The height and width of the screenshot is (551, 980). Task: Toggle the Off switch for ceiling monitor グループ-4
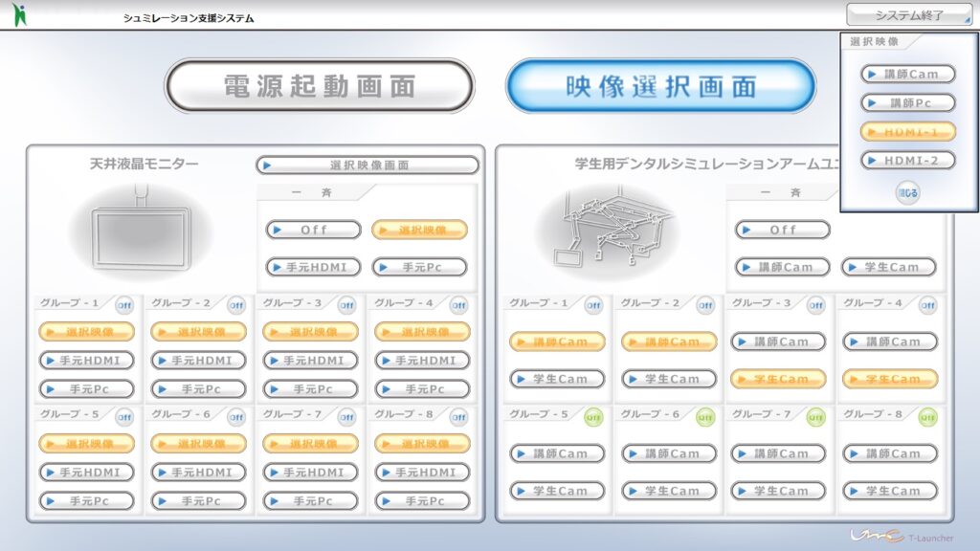(458, 306)
